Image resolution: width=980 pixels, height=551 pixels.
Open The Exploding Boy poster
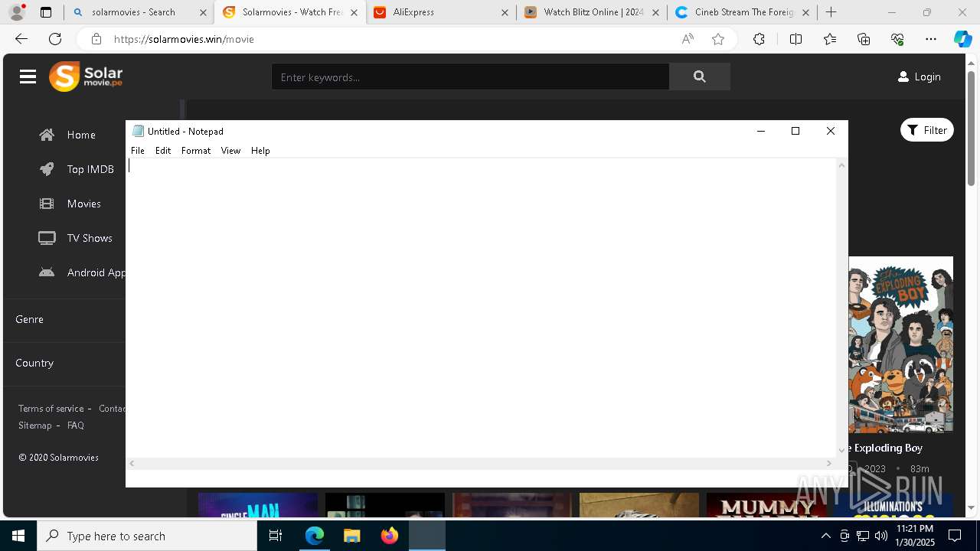(901, 344)
